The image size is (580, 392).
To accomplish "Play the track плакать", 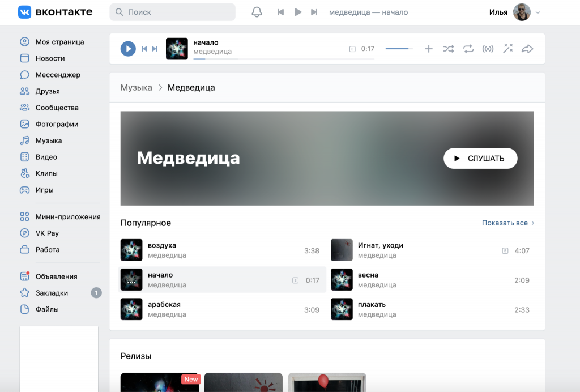I will click(x=432, y=309).
